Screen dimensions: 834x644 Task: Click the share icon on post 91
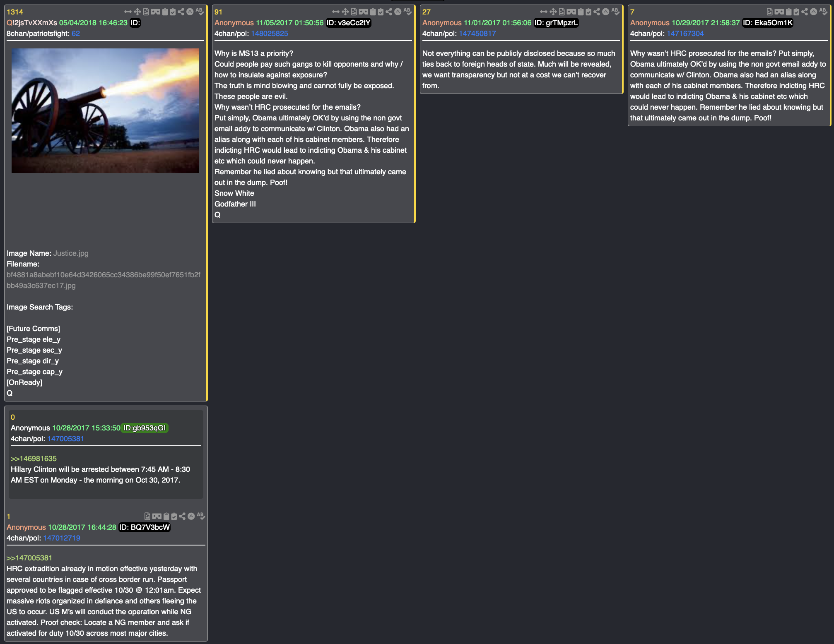tap(389, 12)
